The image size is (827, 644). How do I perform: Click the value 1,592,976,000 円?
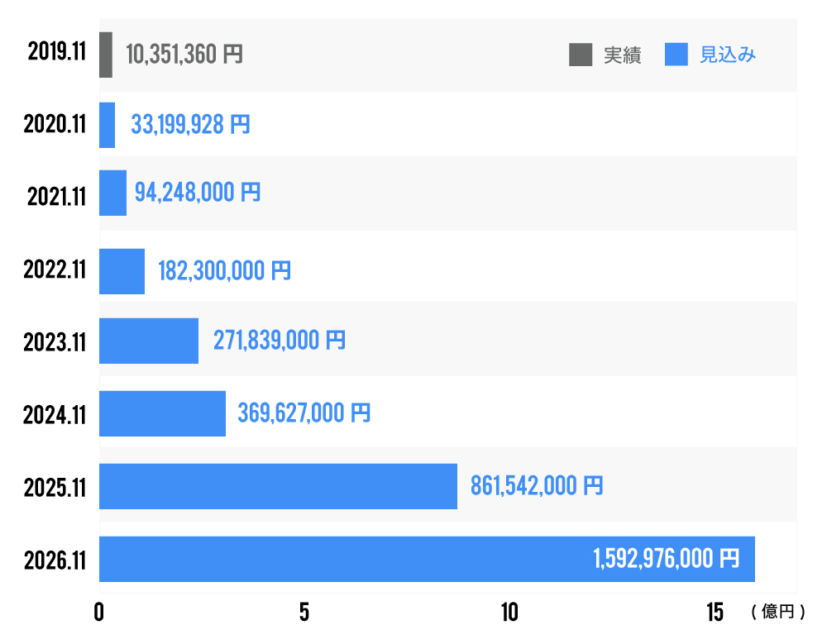coord(666,559)
